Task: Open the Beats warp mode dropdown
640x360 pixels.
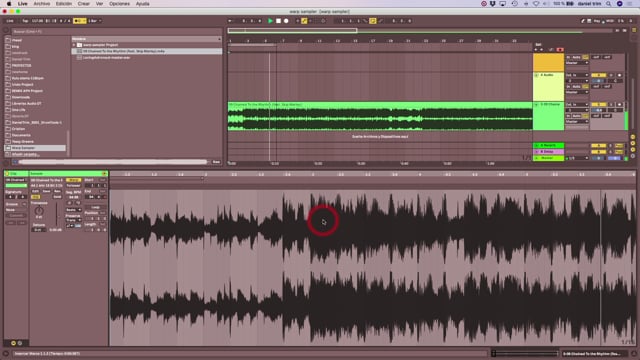Action: click(x=73, y=210)
